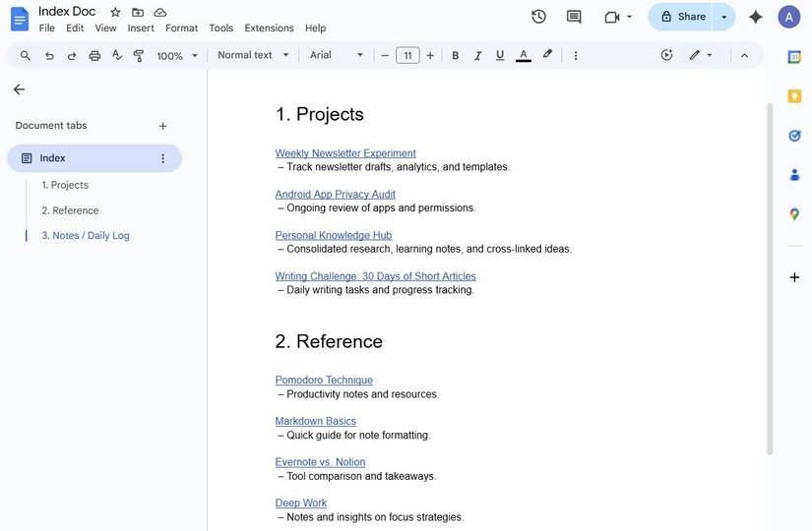Open the zoom level dropdown
This screenshot has width=812, height=531.
pos(177,56)
